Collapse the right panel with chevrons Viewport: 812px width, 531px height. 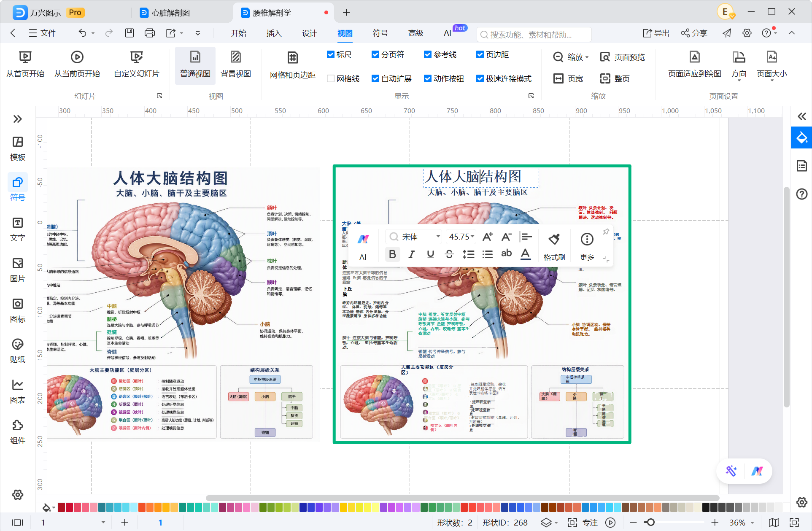point(801,117)
